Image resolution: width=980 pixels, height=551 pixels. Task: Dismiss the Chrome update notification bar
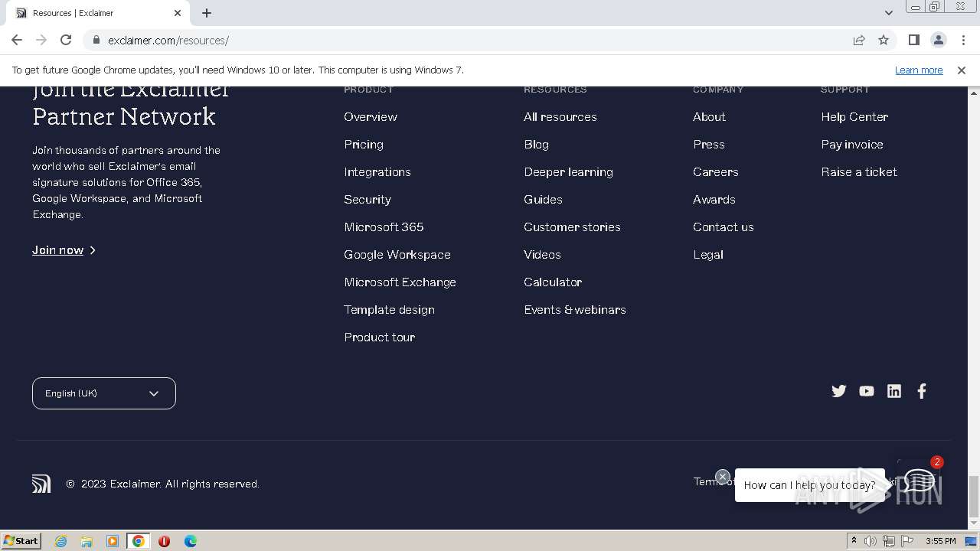click(x=962, y=70)
